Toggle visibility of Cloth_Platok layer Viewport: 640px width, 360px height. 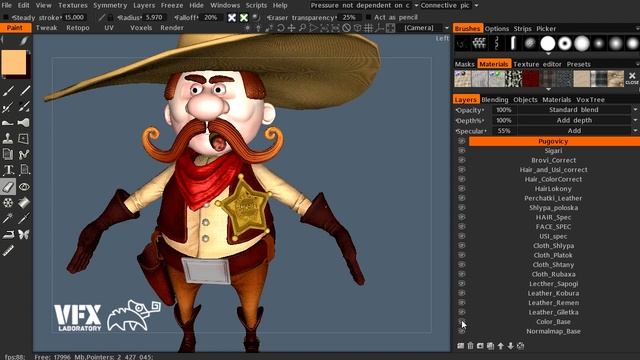[462, 255]
